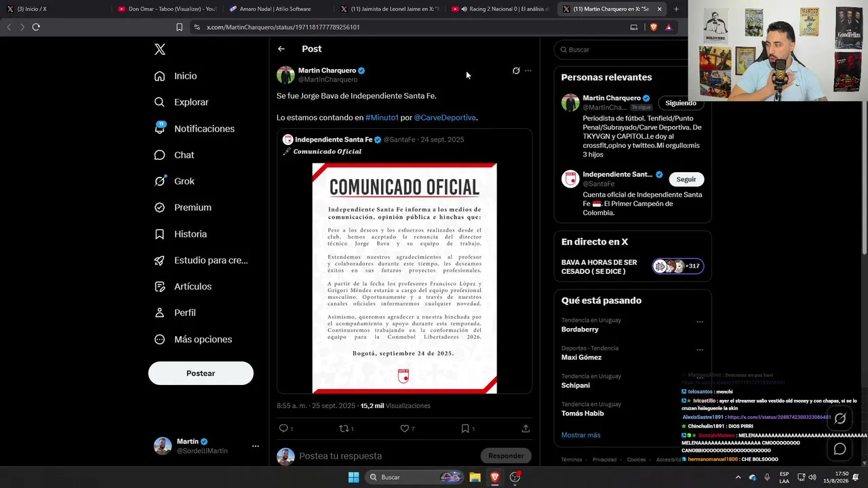The height and width of the screenshot is (488, 868).
Task: Open quoted Independiente Santa Fe account name
Action: 334,140
